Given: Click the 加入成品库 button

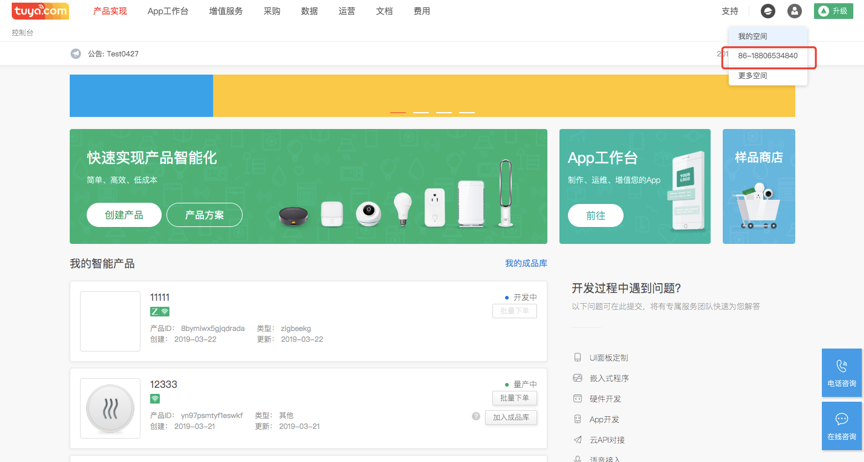Looking at the screenshot, I should [x=511, y=417].
